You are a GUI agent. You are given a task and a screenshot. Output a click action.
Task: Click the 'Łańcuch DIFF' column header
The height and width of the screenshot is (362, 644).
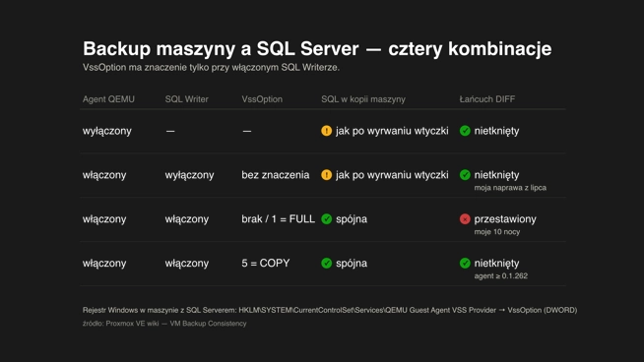pos(487,99)
